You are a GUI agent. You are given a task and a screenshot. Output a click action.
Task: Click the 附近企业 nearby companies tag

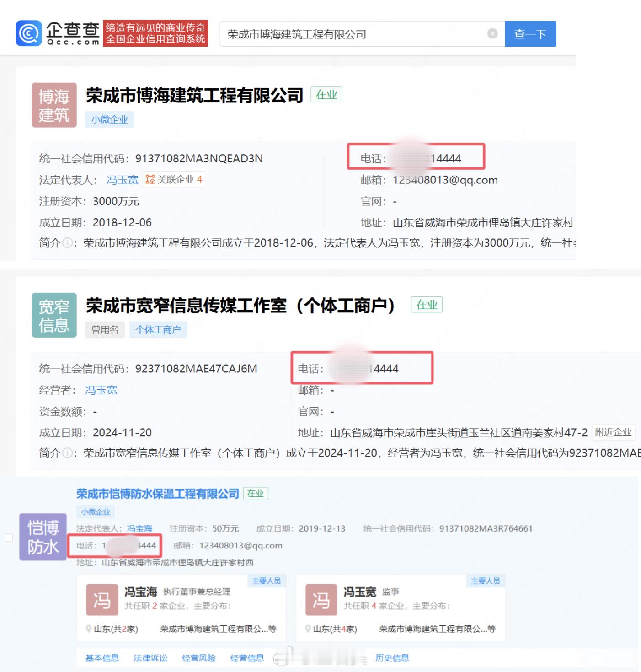[x=613, y=432]
